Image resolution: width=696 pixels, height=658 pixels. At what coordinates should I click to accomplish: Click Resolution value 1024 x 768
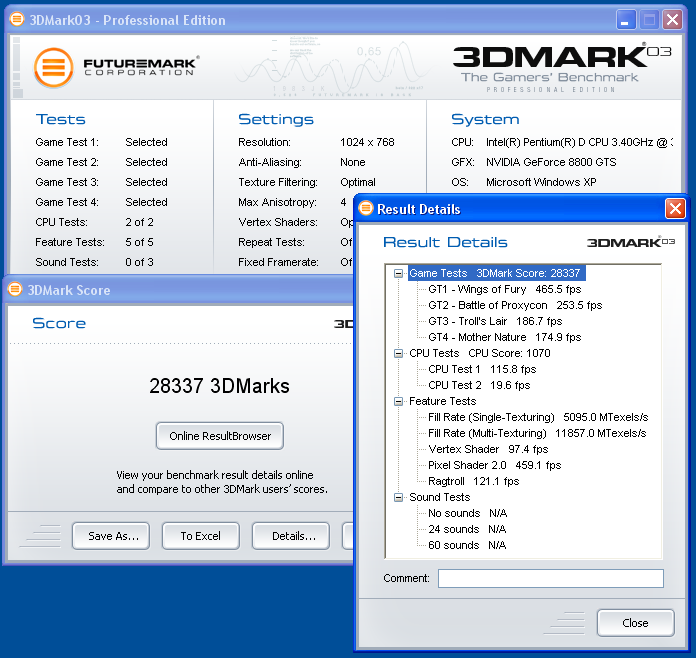[x=367, y=142]
